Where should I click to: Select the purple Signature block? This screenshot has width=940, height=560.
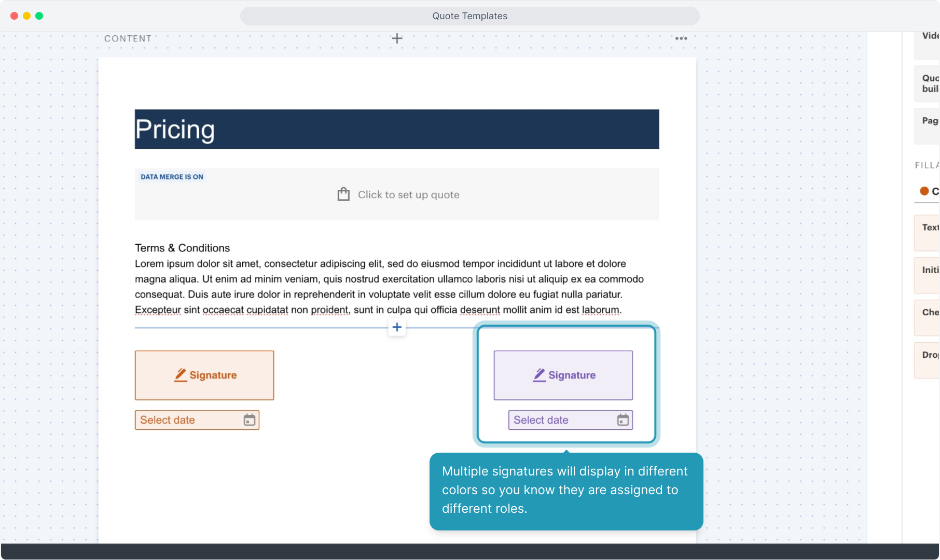[x=563, y=375]
